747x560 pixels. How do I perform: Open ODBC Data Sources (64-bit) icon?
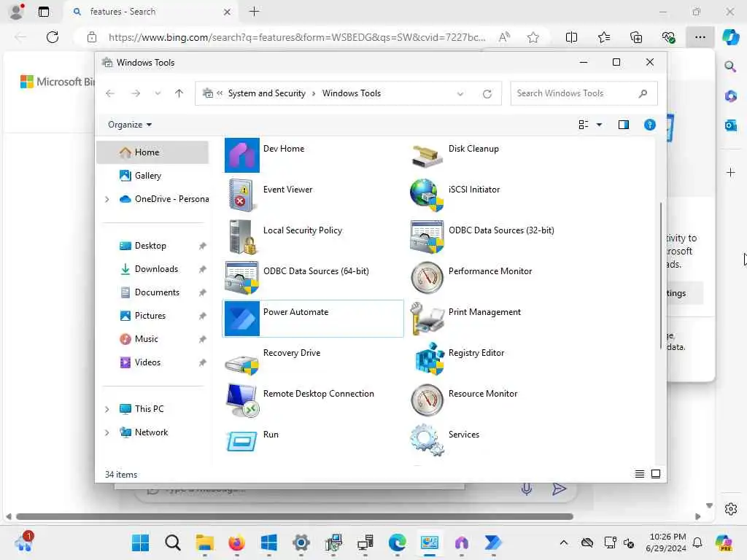[242, 278]
